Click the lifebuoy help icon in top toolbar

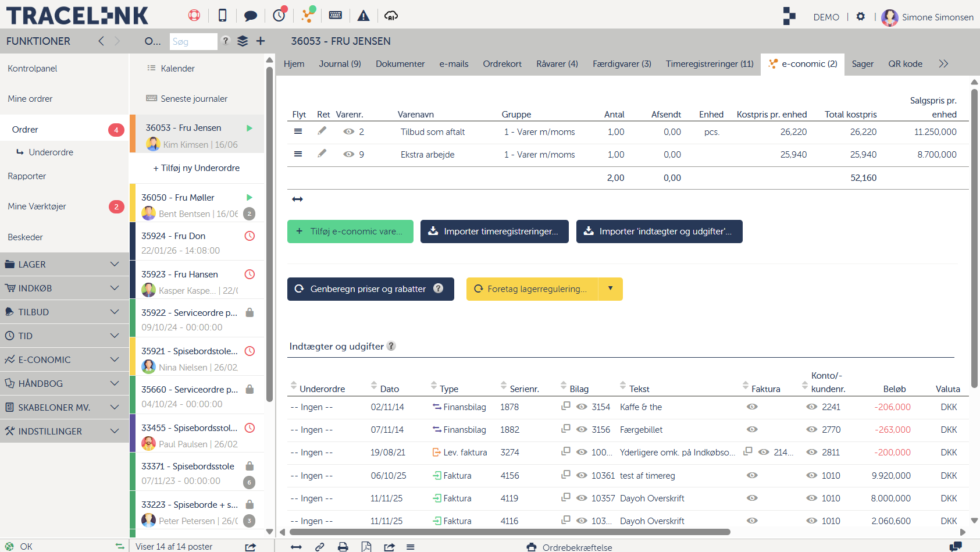point(194,16)
